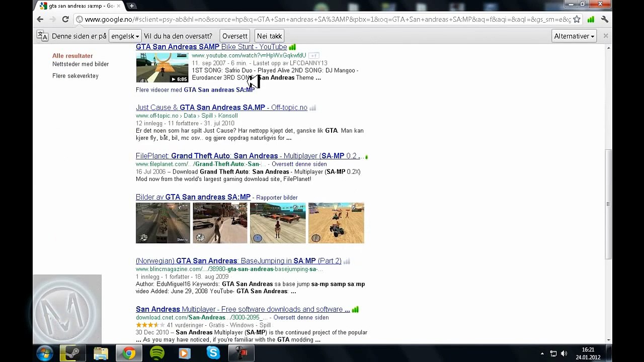Open Just Cause & GTA San Andreas SA.MP link
Viewport: 644px width, 362px height.
pyautogui.click(x=221, y=108)
